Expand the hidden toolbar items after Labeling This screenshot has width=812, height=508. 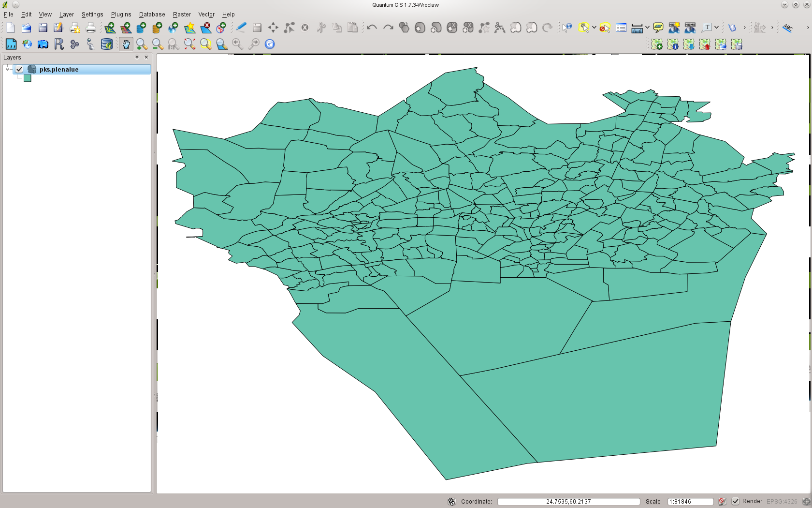point(808,28)
